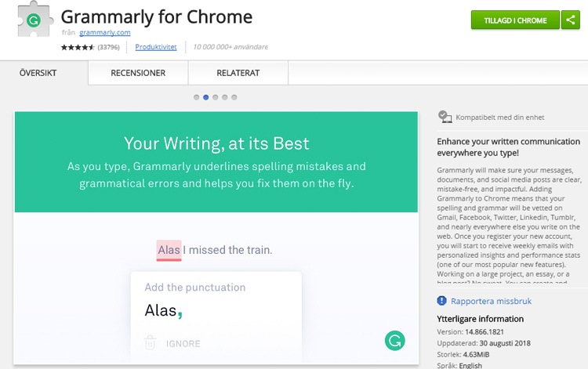
Task: Open the Produktivitet category link
Action: coord(156,47)
